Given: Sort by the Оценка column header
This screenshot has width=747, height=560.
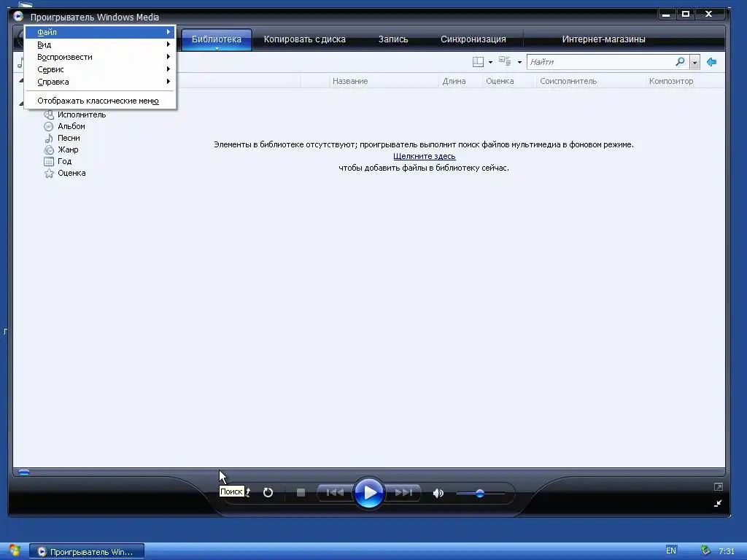Looking at the screenshot, I should click(500, 81).
